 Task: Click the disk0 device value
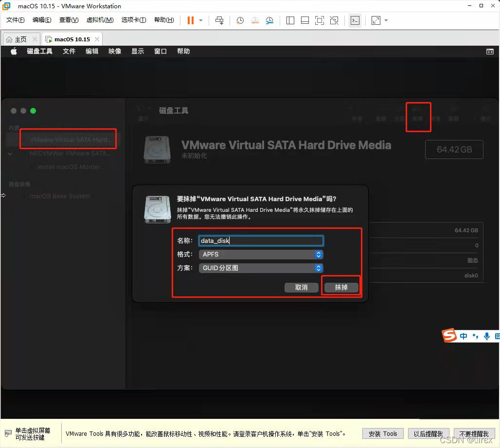(471, 276)
